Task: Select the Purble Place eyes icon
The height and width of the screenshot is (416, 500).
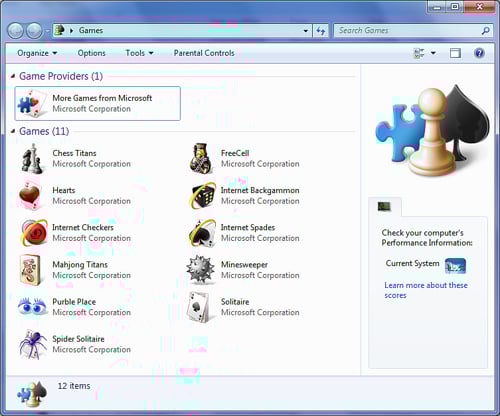Action: (32, 306)
